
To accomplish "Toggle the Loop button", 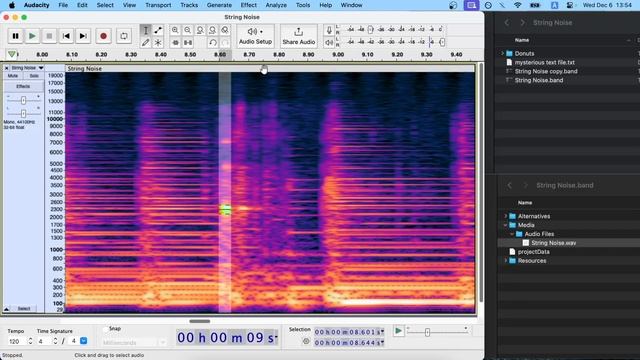I will coord(124,36).
